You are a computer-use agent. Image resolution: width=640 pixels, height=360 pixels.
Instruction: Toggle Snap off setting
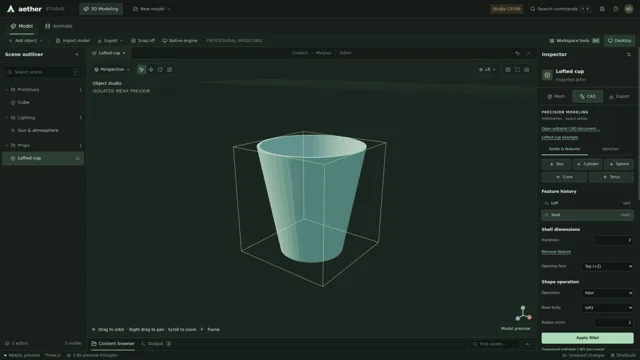pyautogui.click(x=143, y=41)
